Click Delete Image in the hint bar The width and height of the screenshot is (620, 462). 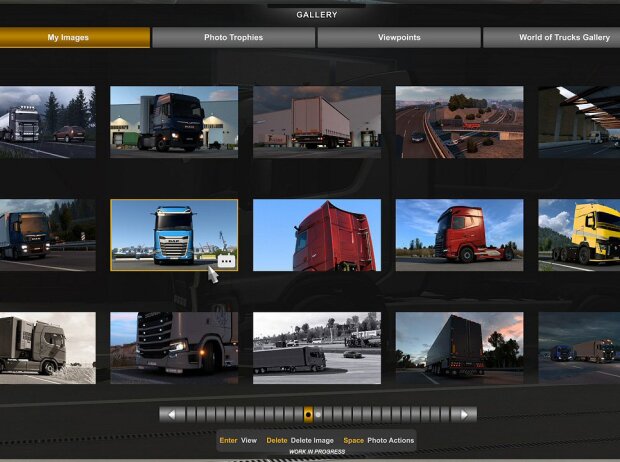click(300, 440)
